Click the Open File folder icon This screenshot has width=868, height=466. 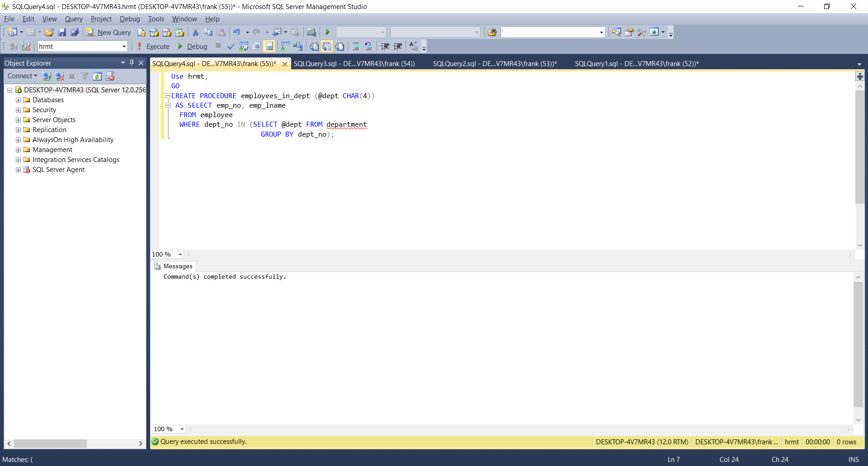click(x=49, y=33)
